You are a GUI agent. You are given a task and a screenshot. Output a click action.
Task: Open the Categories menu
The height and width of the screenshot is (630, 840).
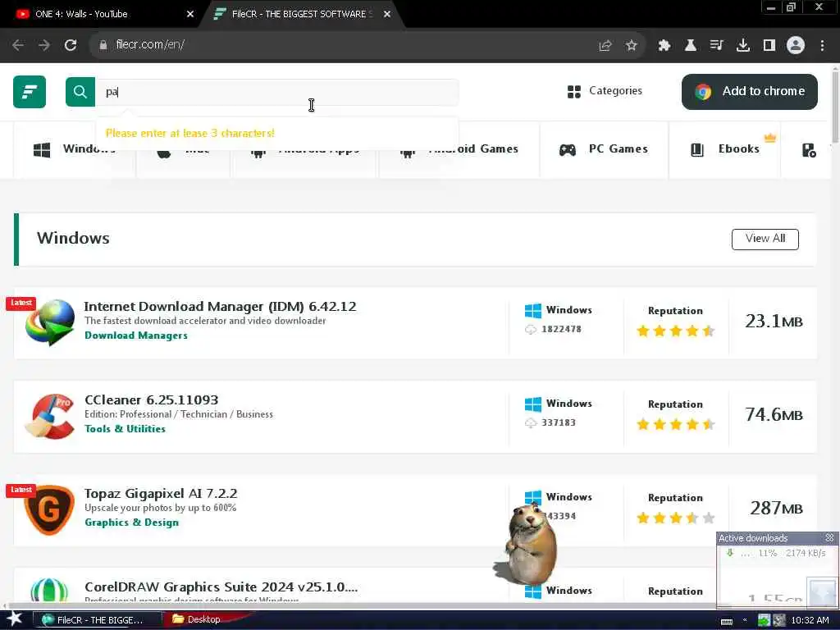click(605, 91)
